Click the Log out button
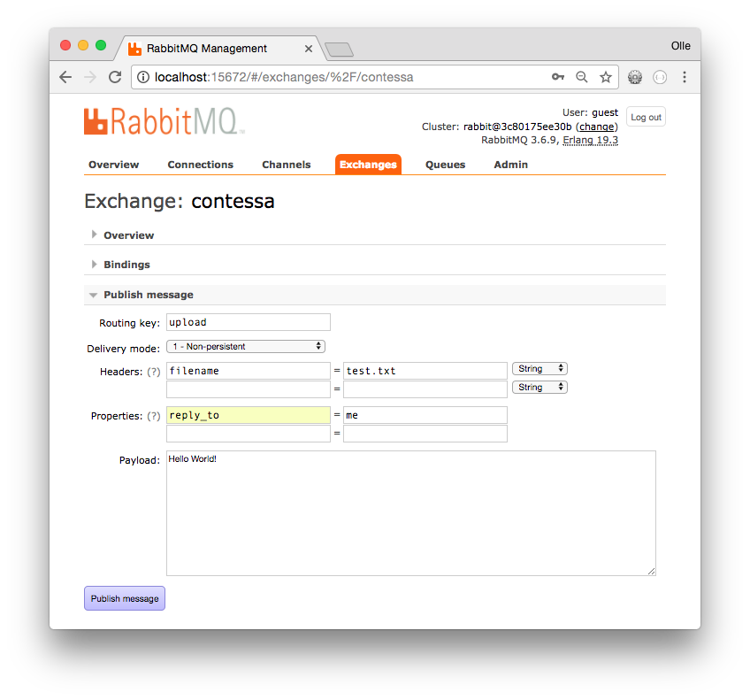750x700 pixels. coord(646,117)
